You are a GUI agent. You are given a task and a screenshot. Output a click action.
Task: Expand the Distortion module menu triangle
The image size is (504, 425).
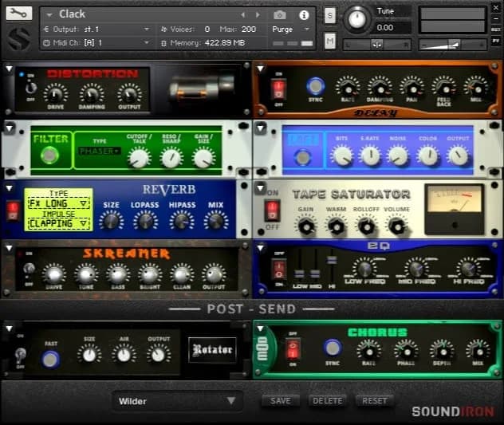point(10,69)
